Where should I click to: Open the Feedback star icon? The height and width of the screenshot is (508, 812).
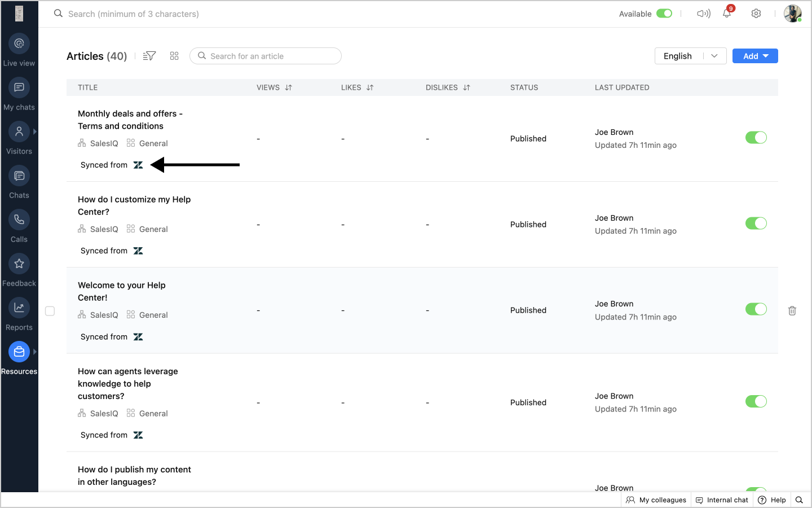pyautogui.click(x=19, y=264)
